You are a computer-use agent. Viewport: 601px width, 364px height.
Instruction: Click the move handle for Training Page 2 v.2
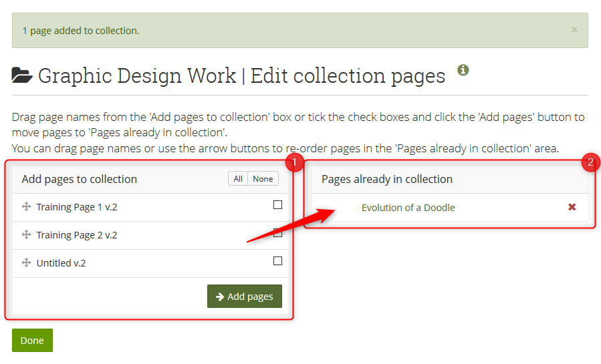tap(27, 235)
